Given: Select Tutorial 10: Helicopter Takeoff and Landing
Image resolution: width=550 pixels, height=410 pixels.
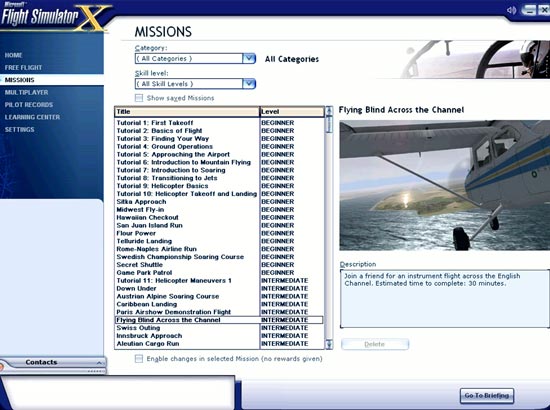Looking at the screenshot, I should point(219,194).
